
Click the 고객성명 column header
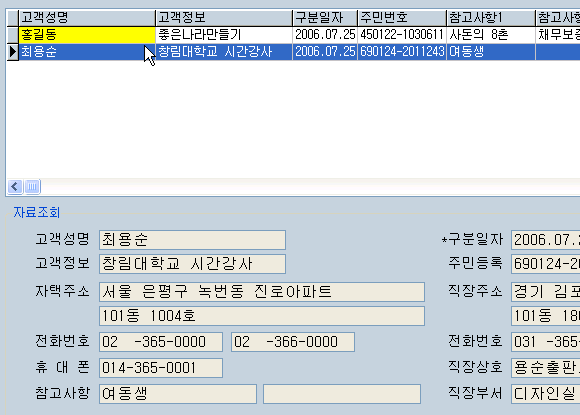[x=87, y=17]
